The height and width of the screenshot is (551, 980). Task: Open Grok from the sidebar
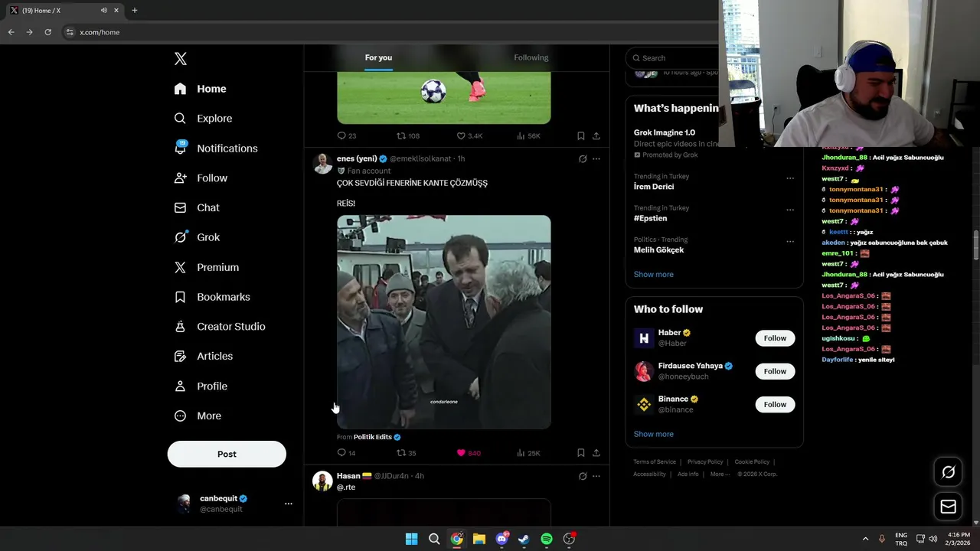(198, 237)
